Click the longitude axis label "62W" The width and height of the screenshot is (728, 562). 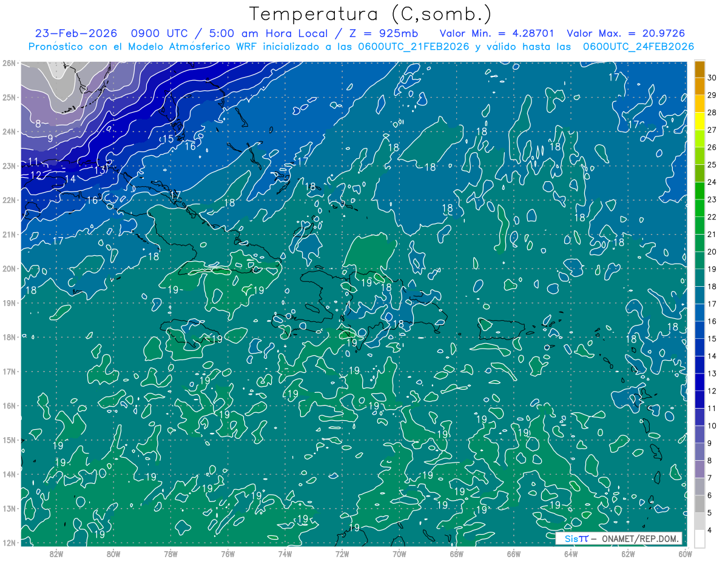(628, 554)
